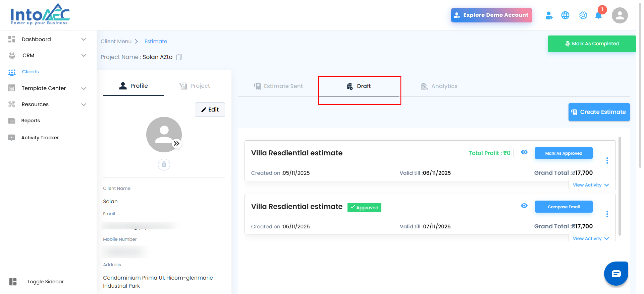Image resolution: width=644 pixels, height=294 pixels.
Task: Click Mark As Approved button
Action: 563,153
